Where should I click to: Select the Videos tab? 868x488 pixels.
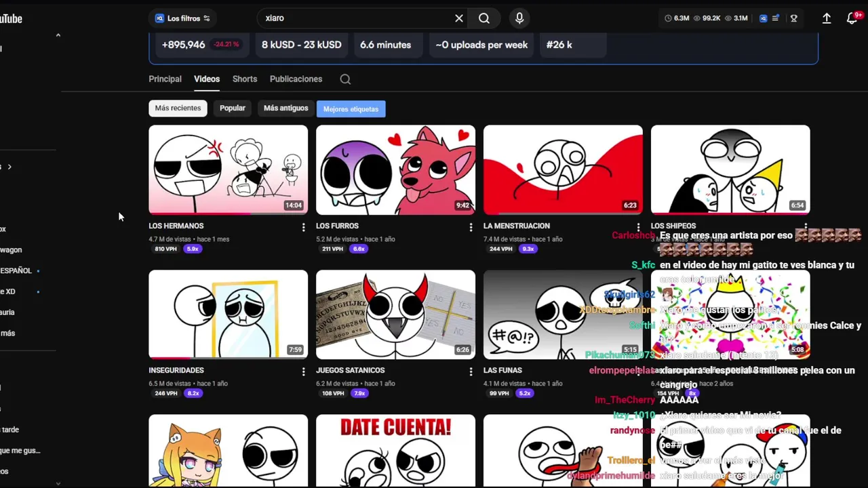pos(207,79)
